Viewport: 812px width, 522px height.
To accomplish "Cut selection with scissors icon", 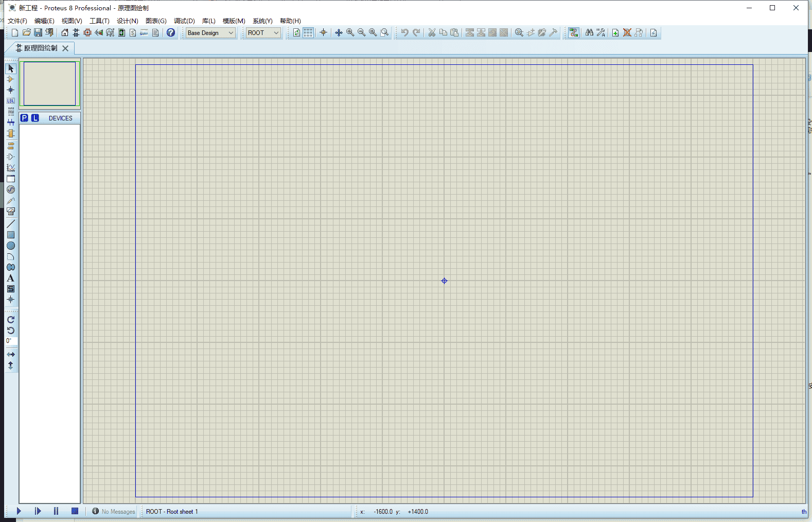I will (x=432, y=32).
